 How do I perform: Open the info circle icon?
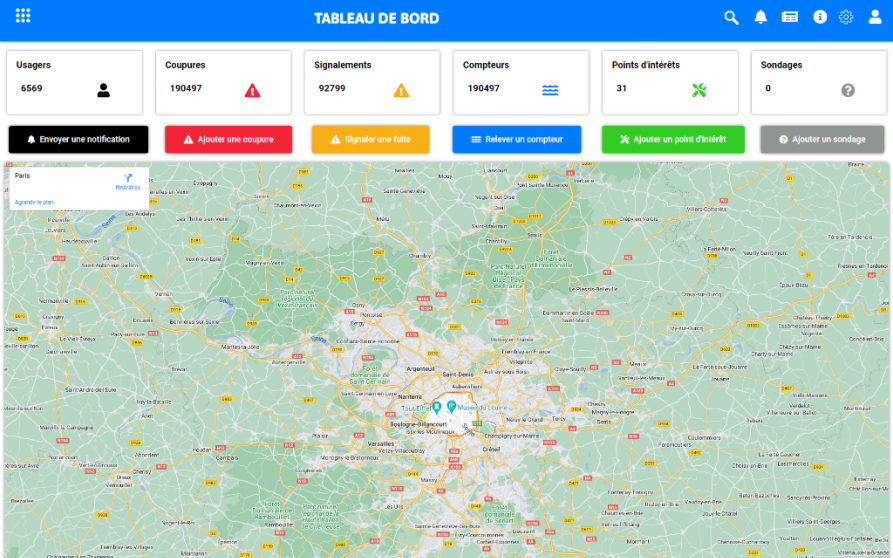pyautogui.click(x=820, y=17)
